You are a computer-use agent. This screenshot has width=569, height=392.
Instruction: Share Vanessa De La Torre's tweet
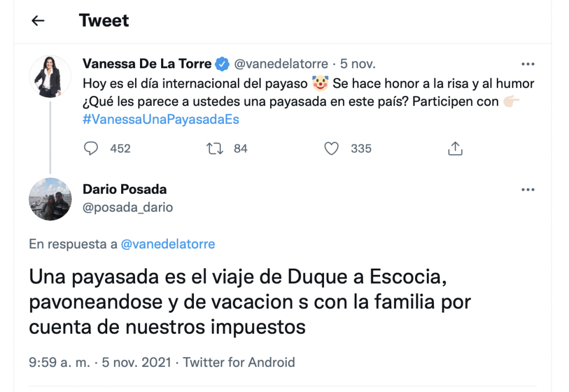click(455, 149)
